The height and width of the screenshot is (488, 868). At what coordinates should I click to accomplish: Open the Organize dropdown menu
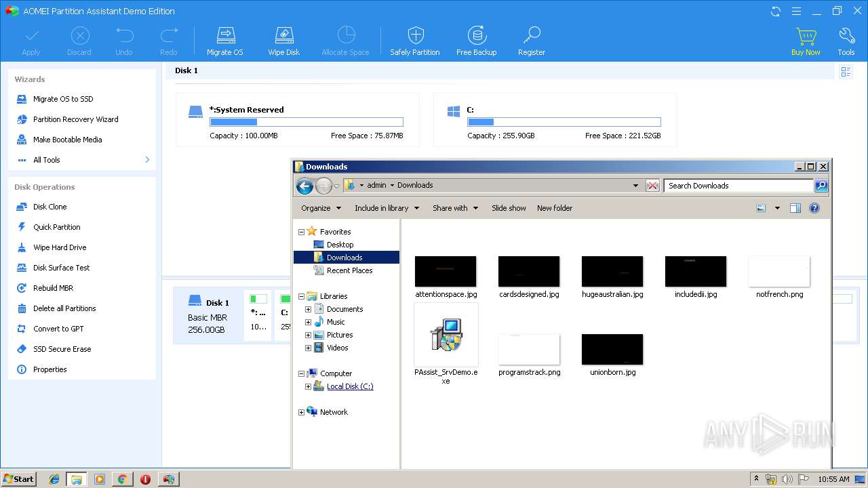point(321,208)
